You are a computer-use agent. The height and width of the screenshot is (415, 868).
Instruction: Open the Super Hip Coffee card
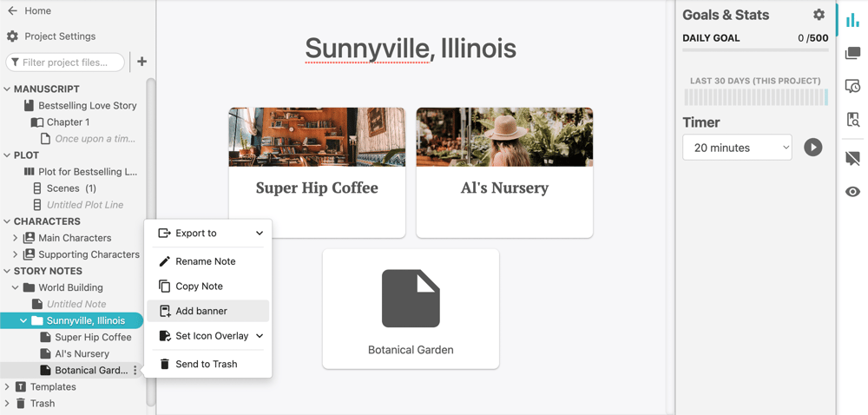click(x=317, y=173)
